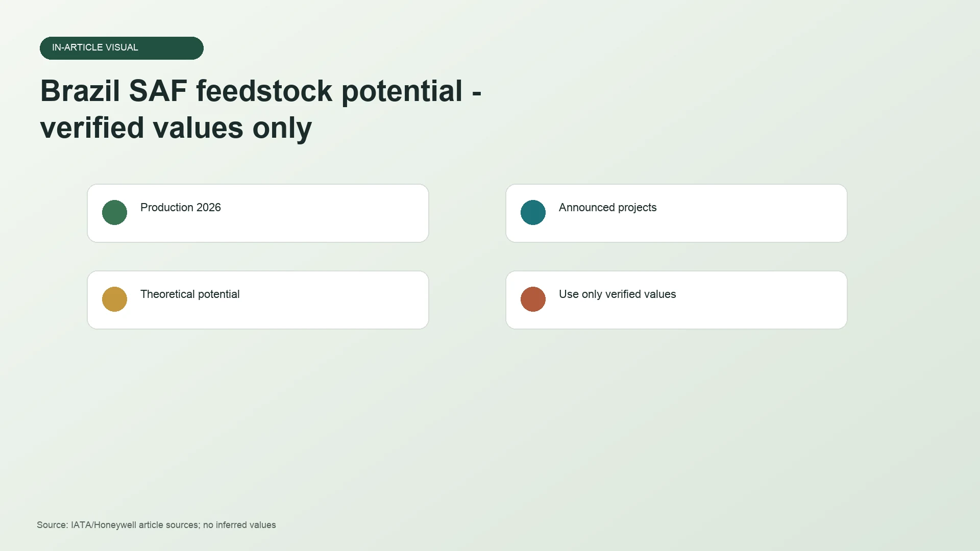Select the Production 2026 white card
The image size is (980, 551).
(x=258, y=213)
